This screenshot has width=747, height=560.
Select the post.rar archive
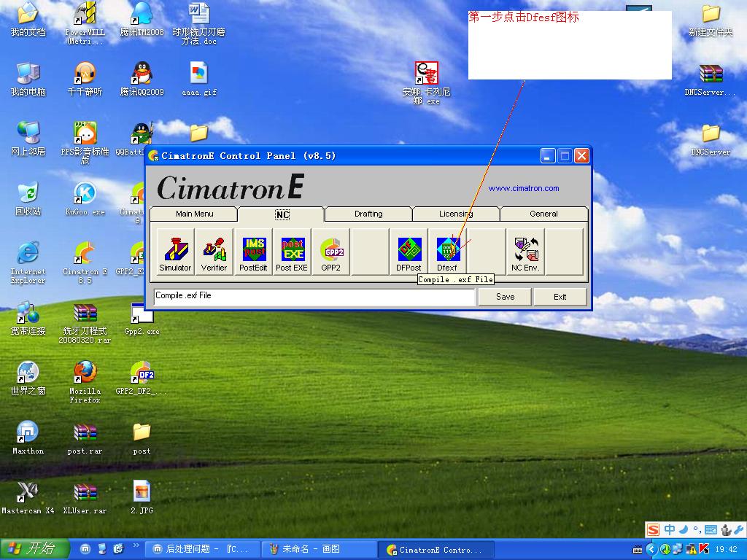click(85, 437)
